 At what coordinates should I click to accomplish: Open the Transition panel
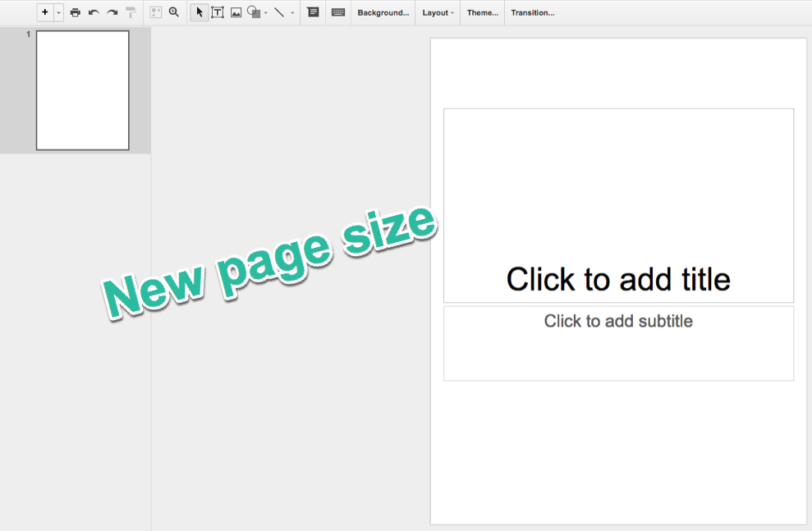[x=533, y=12]
